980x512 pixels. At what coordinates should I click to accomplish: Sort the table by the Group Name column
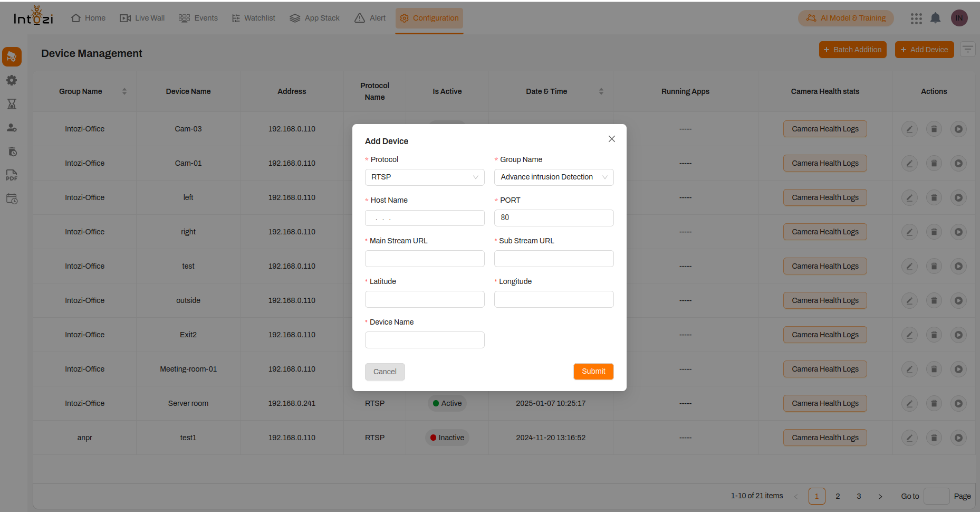(124, 91)
